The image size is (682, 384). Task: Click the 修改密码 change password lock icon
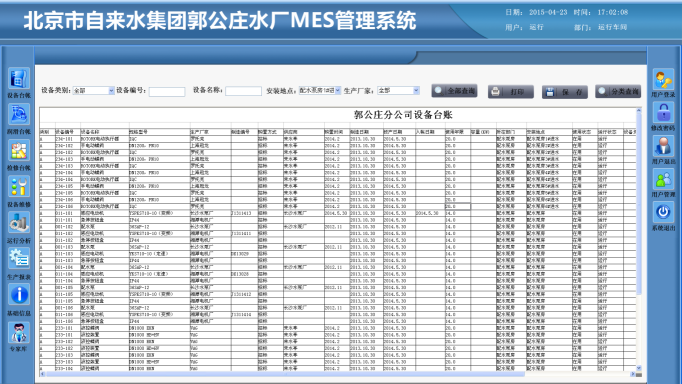click(x=663, y=113)
